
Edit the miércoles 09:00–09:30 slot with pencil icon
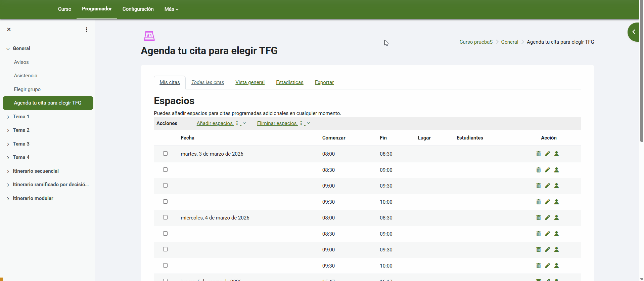547,250
